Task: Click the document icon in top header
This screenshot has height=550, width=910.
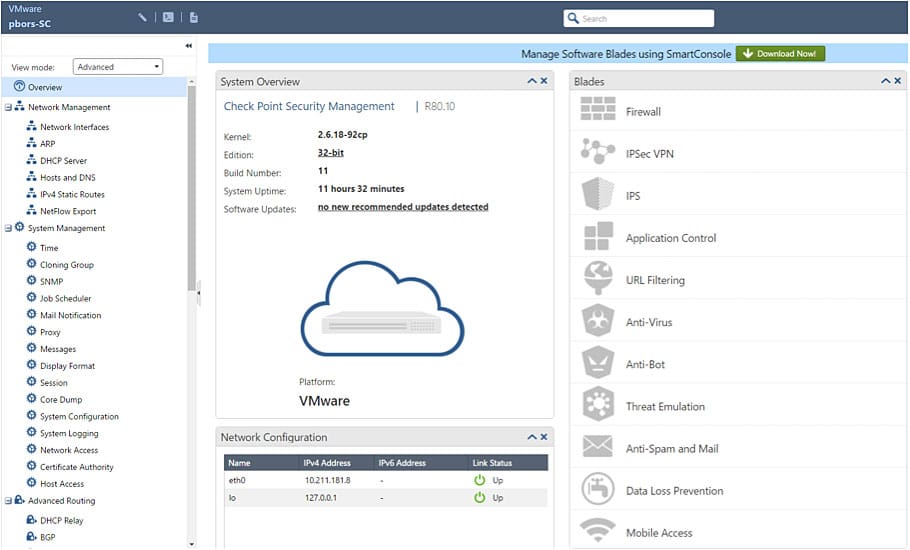Action: (x=194, y=17)
